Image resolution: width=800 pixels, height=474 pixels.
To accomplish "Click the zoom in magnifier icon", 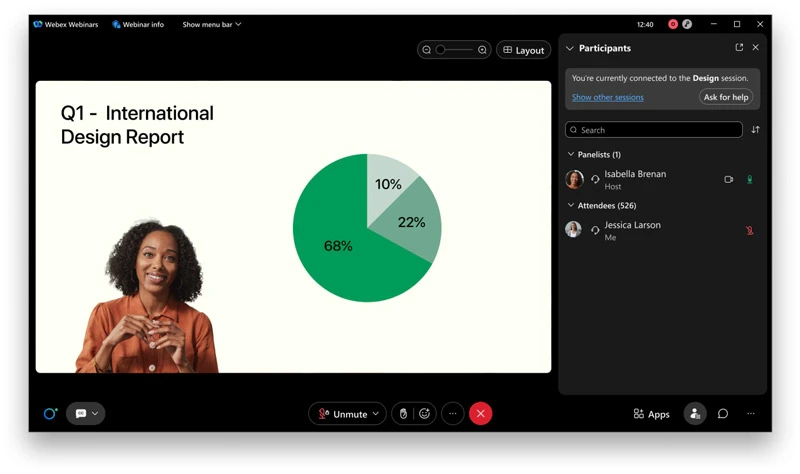I will coord(482,50).
